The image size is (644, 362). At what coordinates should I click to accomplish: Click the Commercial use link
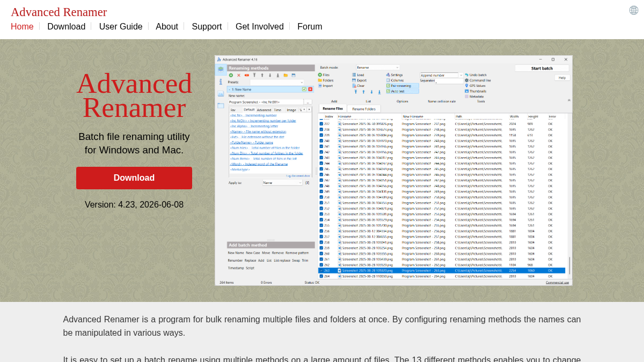click(x=557, y=282)
